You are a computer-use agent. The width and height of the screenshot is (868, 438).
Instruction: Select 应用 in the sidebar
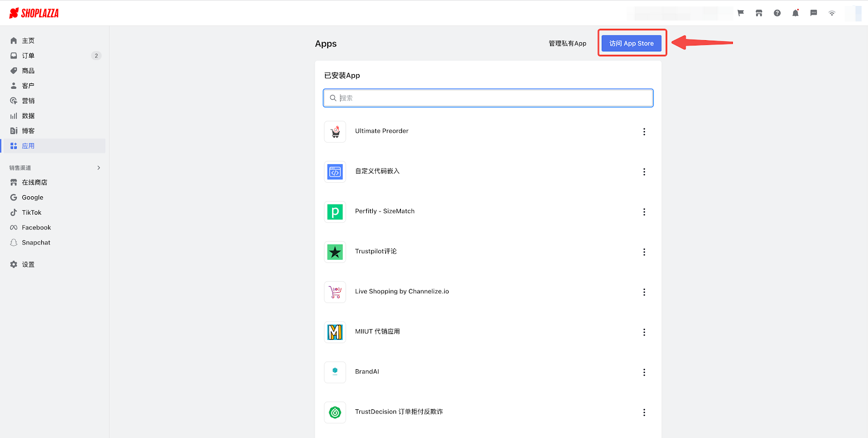tap(53, 146)
